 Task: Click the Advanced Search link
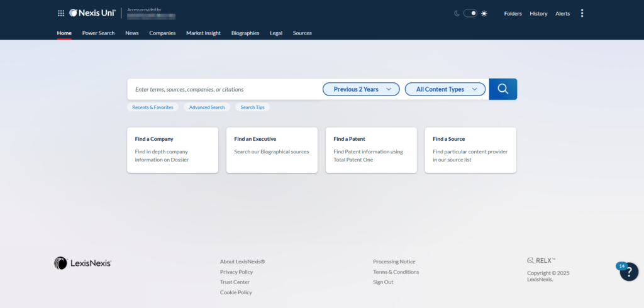coord(207,107)
